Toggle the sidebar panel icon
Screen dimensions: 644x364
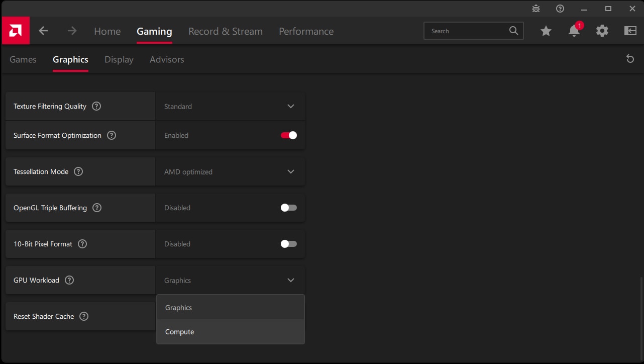pyautogui.click(x=630, y=31)
